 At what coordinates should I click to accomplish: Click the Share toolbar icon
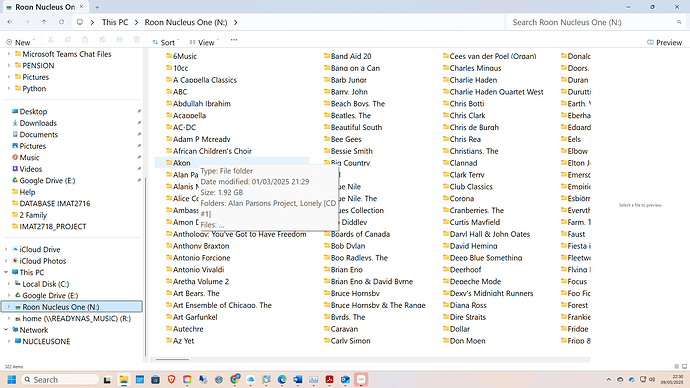point(119,40)
